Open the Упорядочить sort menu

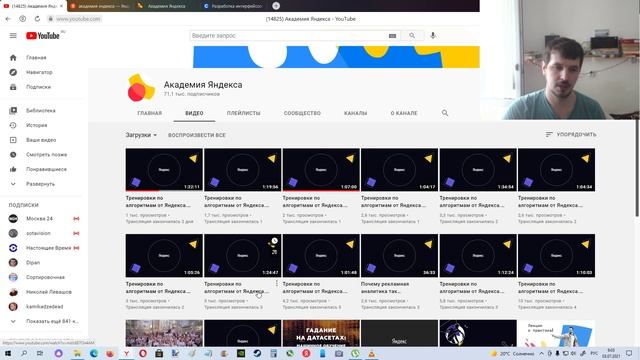(x=571, y=135)
